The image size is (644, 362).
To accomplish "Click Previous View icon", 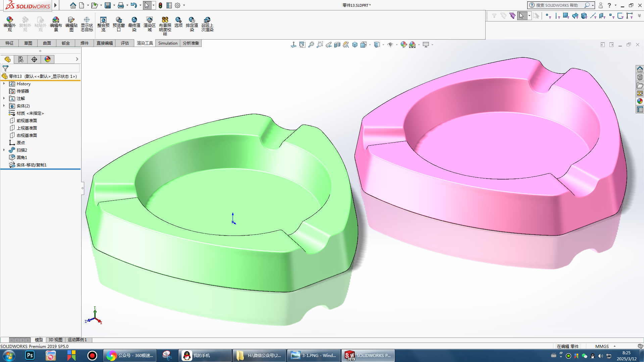I will tap(329, 45).
